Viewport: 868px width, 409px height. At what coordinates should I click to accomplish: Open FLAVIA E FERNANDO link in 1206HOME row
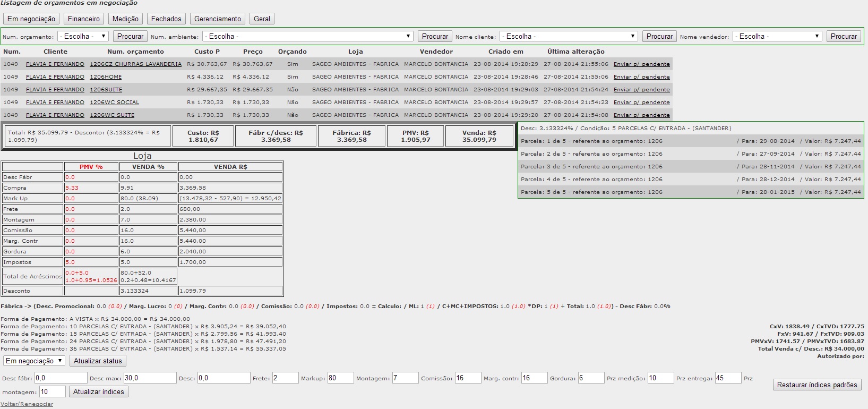(55, 76)
